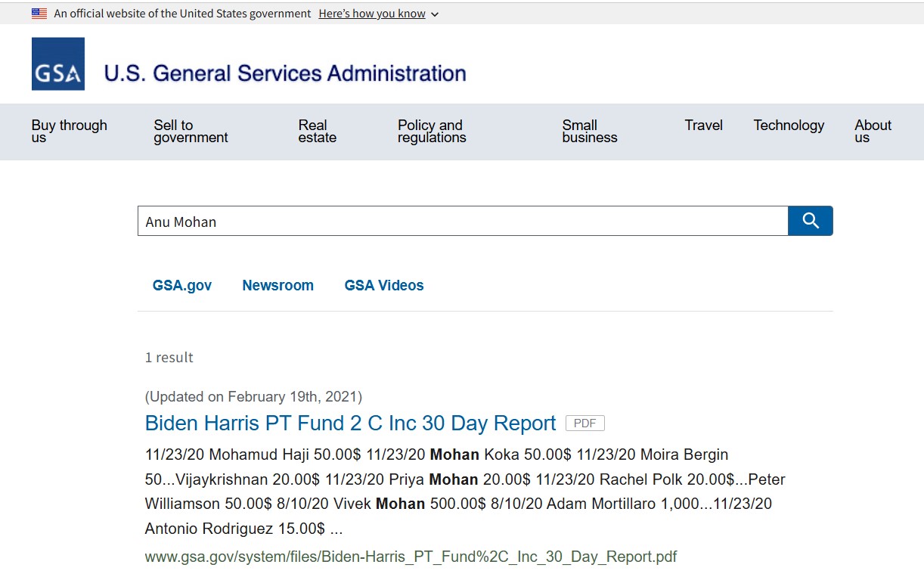
Task: Open "Here's how you know" disclosure link
Action: pos(372,14)
